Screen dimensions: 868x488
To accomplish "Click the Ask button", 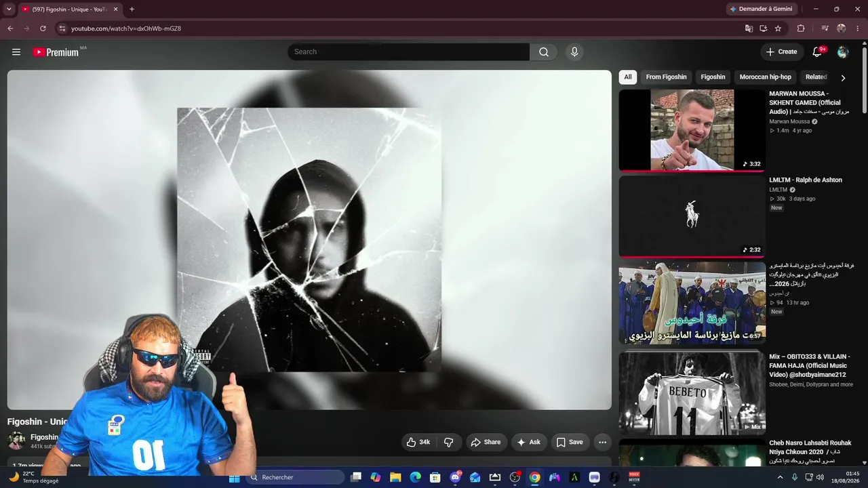I will pos(529,442).
